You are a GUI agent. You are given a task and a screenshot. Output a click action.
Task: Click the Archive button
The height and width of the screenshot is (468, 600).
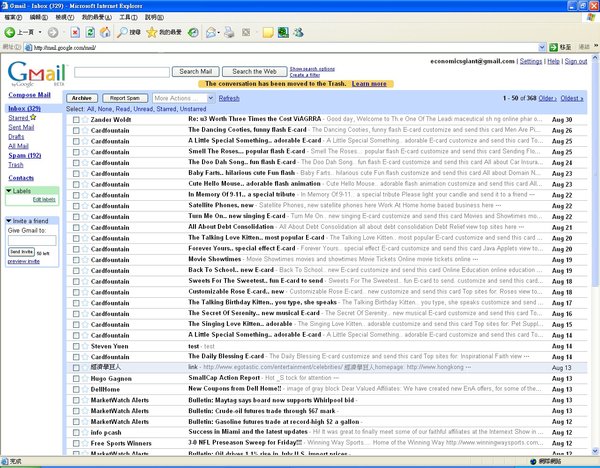(83, 98)
